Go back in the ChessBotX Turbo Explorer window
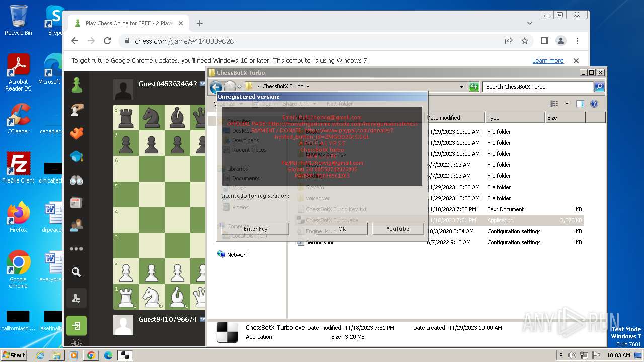This screenshot has width=644, height=362. (x=216, y=87)
